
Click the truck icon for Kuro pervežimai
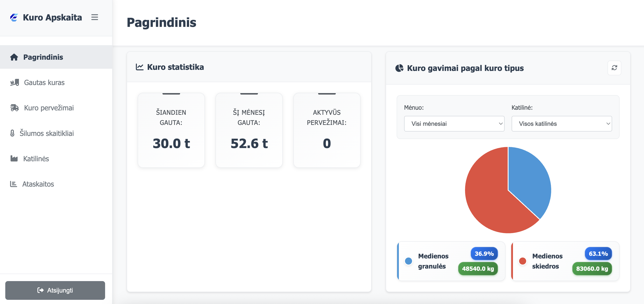[x=15, y=108]
